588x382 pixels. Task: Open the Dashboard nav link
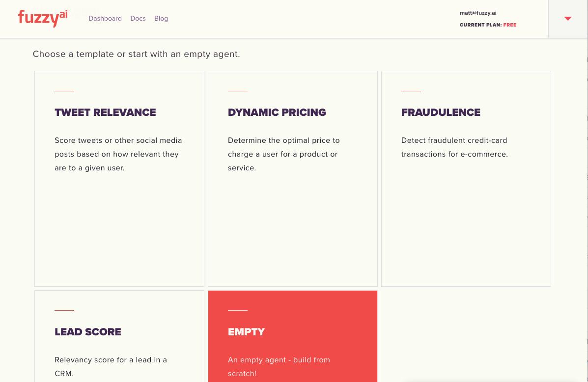click(105, 18)
